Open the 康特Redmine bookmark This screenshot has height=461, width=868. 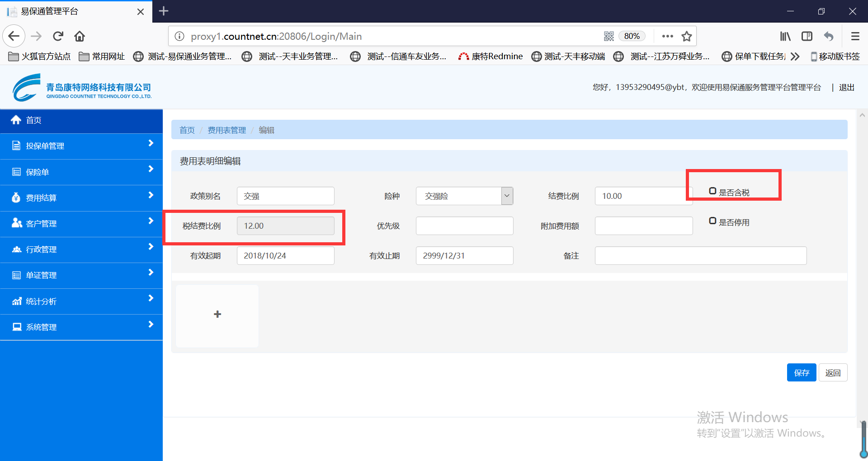coord(491,56)
